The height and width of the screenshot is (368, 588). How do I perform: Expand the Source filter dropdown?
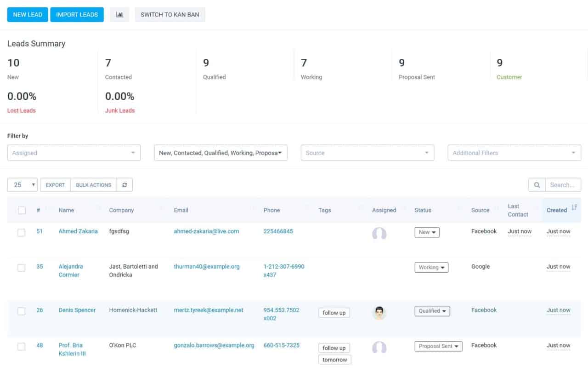(x=367, y=153)
